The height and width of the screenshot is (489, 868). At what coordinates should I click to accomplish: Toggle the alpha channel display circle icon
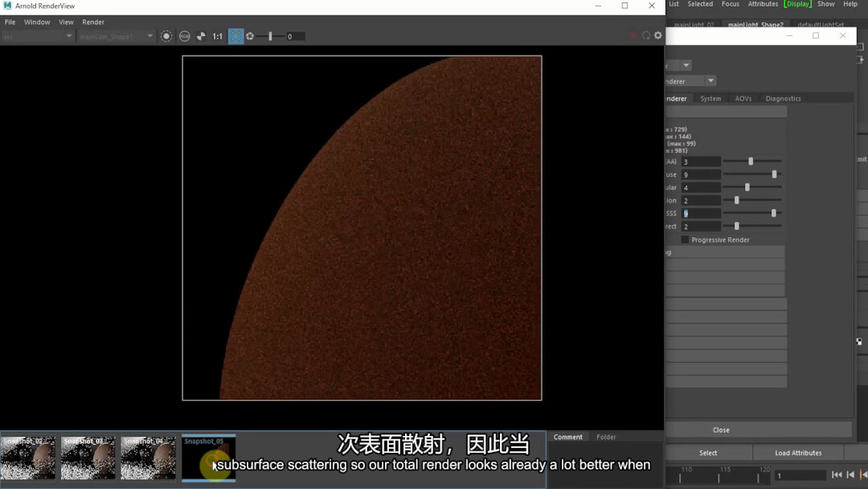tap(166, 36)
